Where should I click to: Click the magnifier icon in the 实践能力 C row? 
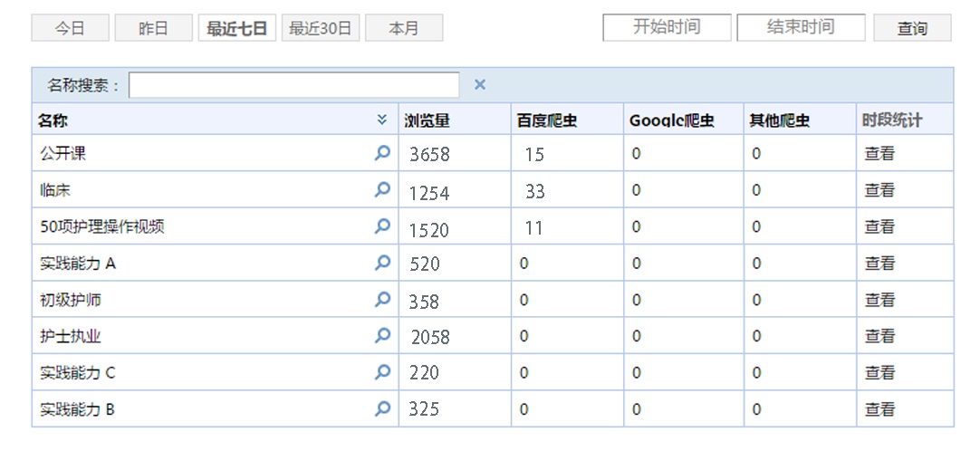382,373
